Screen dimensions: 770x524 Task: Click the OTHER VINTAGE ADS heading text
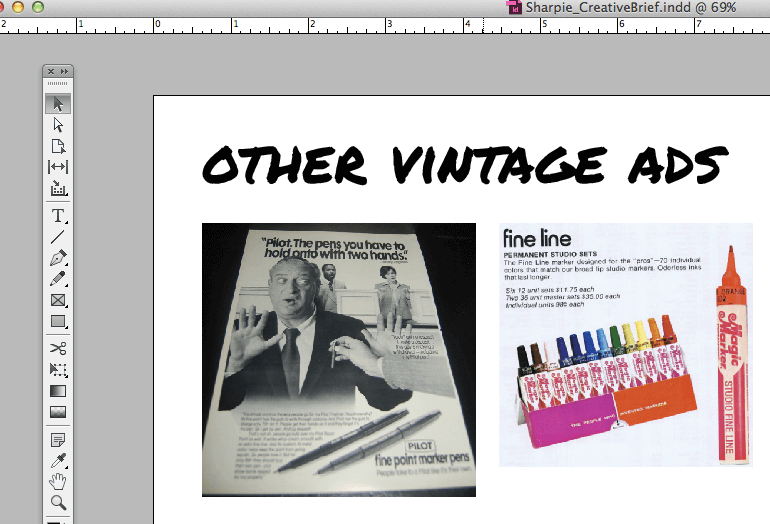(465, 165)
